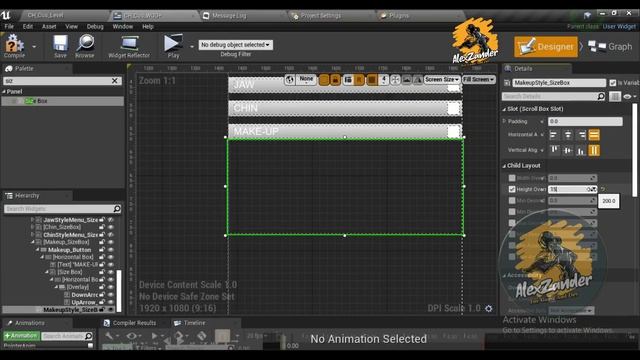Open the Widget Reflector tool
The image size is (640, 360).
pos(129,47)
